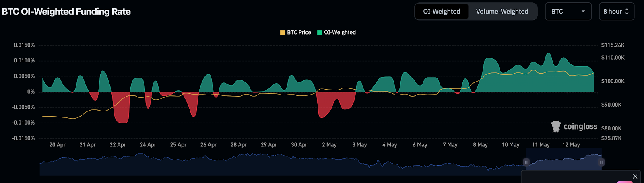Click the 20 Apr date label

pyautogui.click(x=58, y=145)
